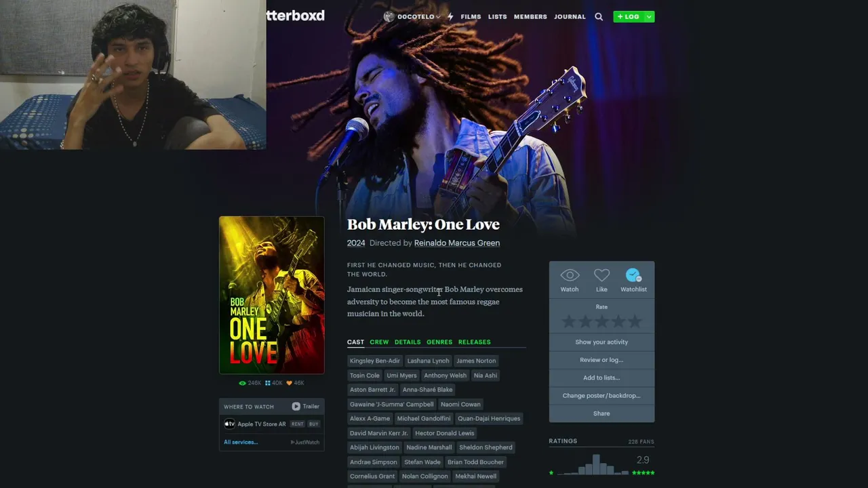Open cast member Naomi Cowan
This screenshot has width=868, height=488.
[460, 405]
